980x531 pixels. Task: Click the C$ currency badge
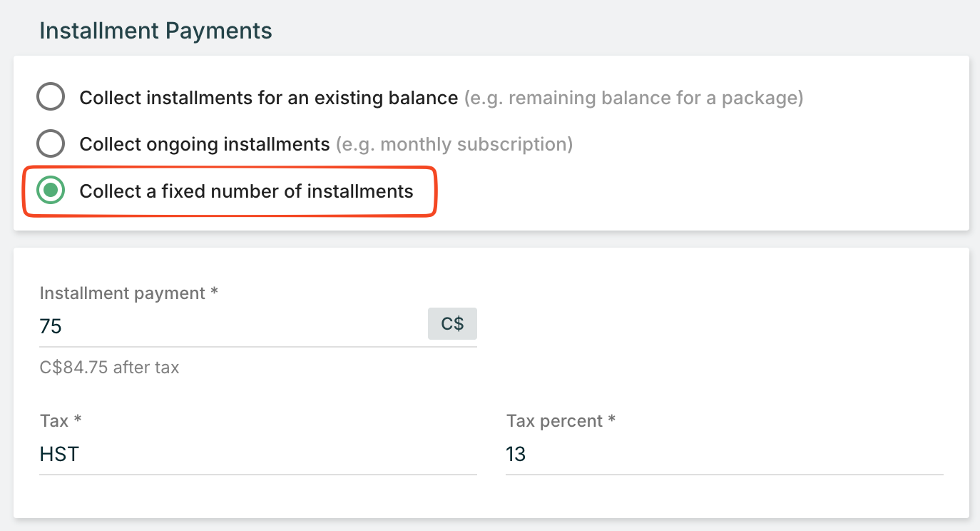click(452, 324)
